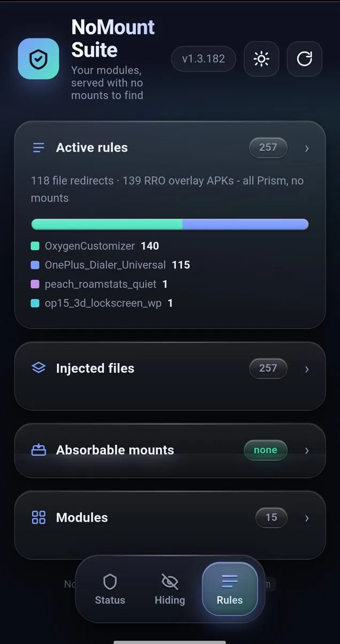This screenshot has width=340, height=644.
Task: Expand the Injected files chevron
Action: (307, 369)
